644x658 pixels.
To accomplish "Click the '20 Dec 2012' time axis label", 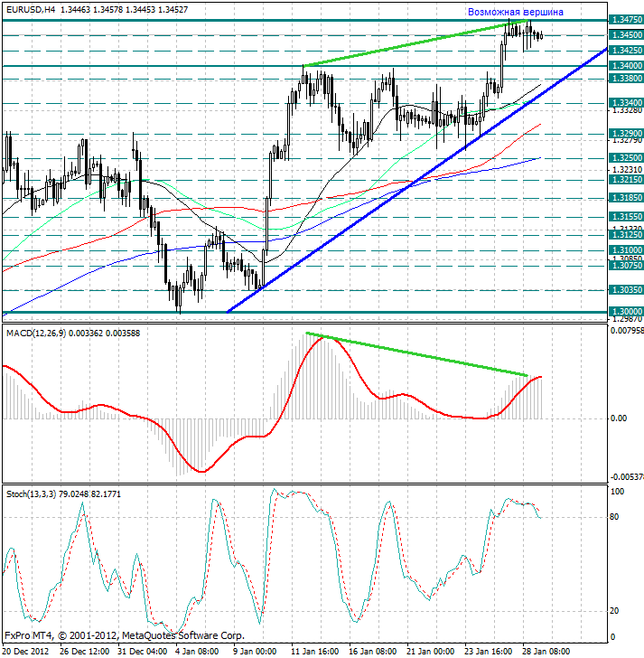I will pos(25,652).
